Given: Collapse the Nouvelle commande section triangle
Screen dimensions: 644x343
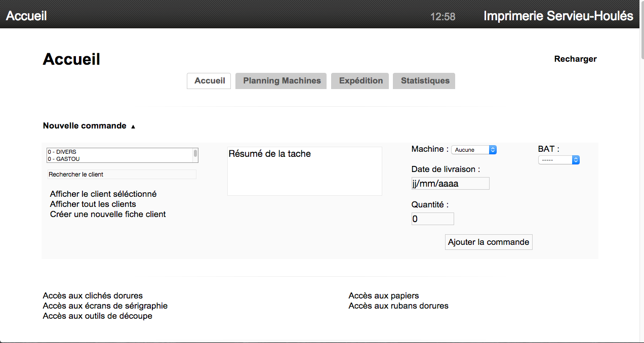Looking at the screenshot, I should pyautogui.click(x=133, y=126).
